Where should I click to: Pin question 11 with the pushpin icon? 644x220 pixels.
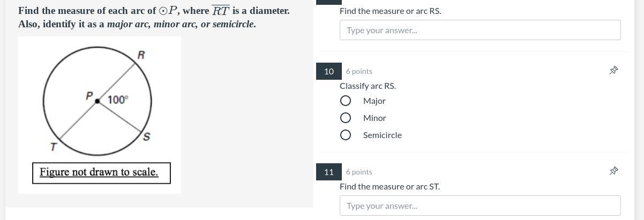(613, 171)
